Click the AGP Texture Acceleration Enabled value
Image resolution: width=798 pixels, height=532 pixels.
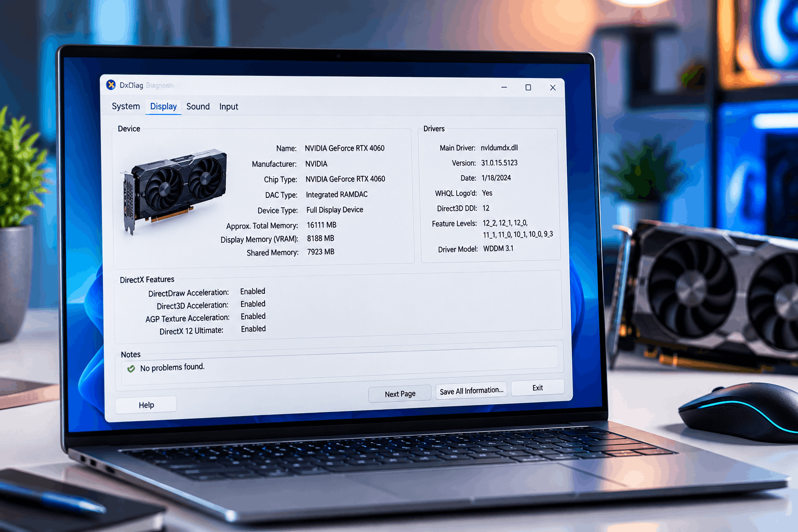tap(253, 316)
